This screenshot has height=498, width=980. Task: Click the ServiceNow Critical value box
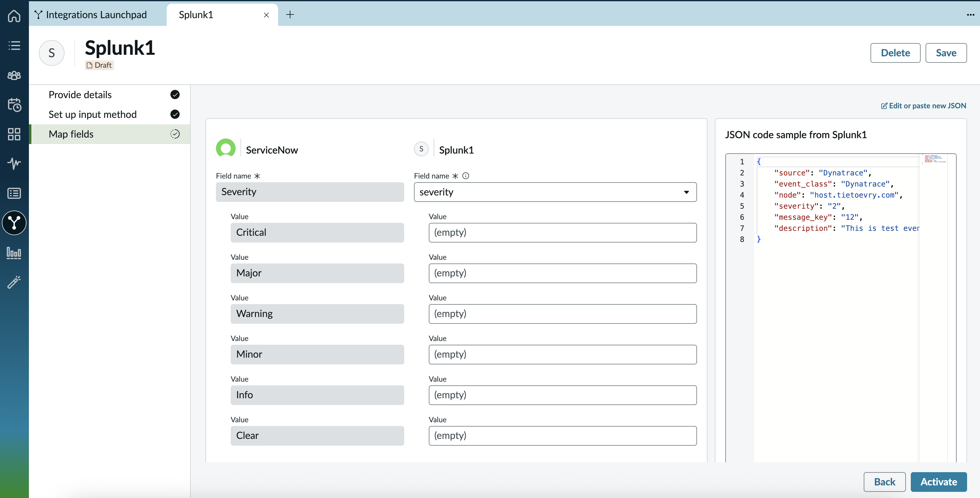point(317,233)
